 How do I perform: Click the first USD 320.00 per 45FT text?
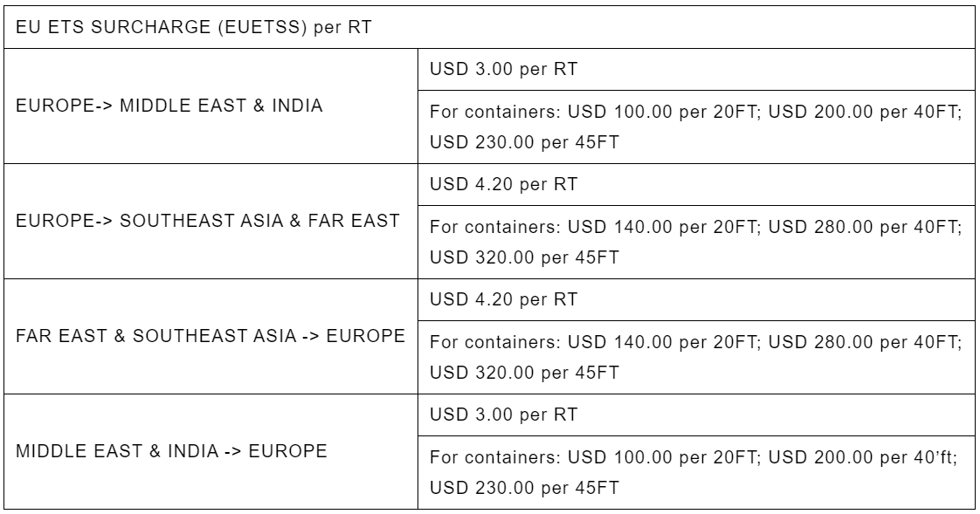[524, 257]
